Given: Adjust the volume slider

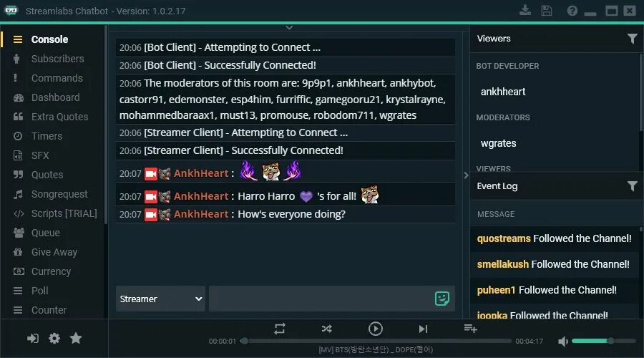Looking at the screenshot, I should pos(604,341).
